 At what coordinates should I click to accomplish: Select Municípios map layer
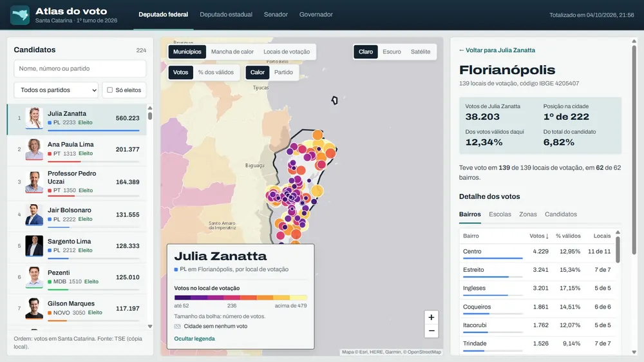(187, 52)
